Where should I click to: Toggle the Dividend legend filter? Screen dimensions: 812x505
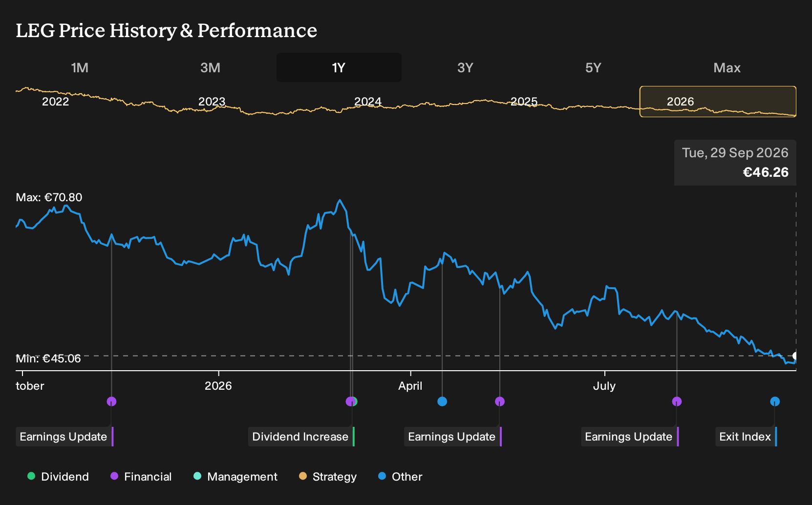coord(58,477)
